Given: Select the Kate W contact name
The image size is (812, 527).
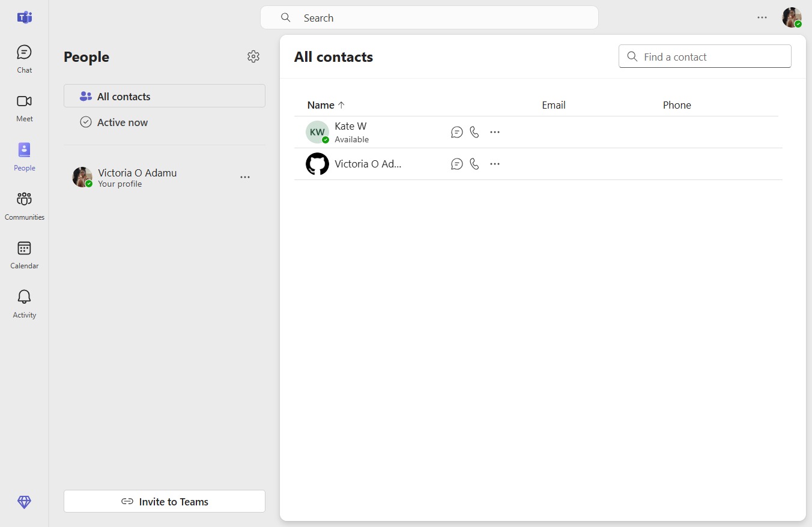Looking at the screenshot, I should coord(351,126).
